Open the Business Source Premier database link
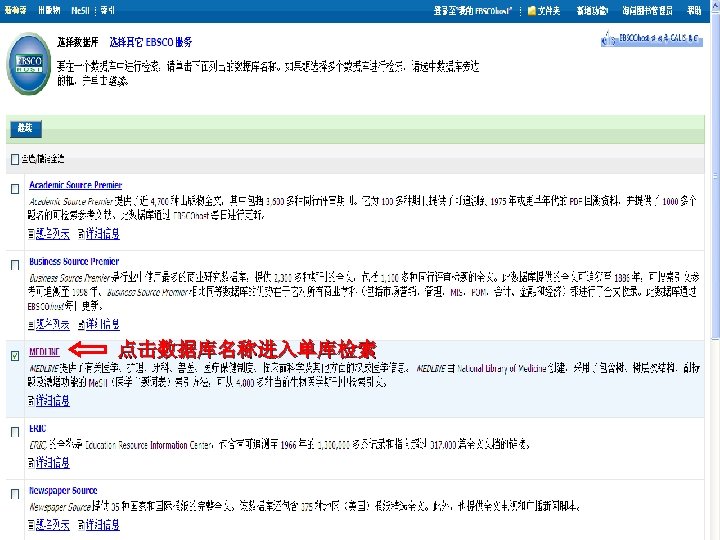Screen dimensions: 720x540 [x=74, y=261]
